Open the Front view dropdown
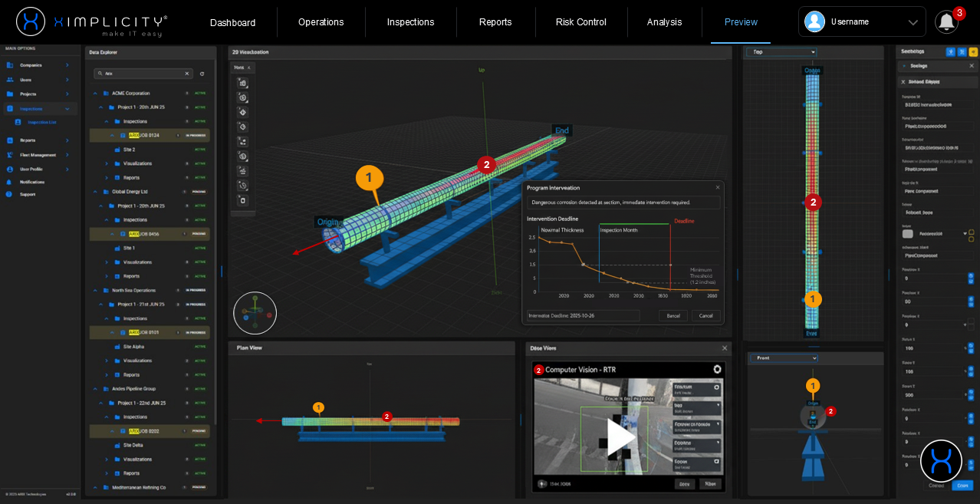This screenshot has width=980, height=504. (783, 358)
